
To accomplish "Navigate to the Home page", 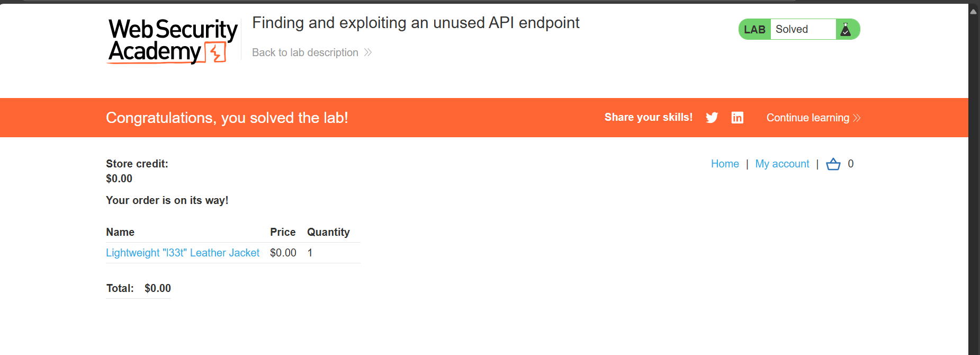I will coord(725,164).
